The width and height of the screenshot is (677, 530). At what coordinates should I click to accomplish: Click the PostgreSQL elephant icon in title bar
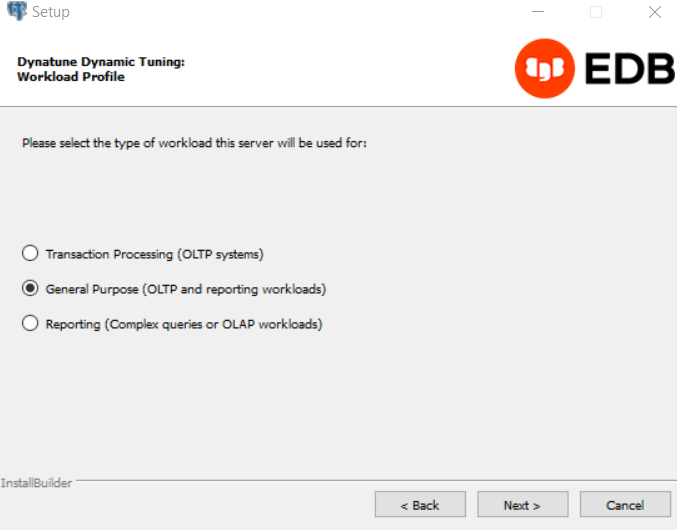(x=15, y=12)
